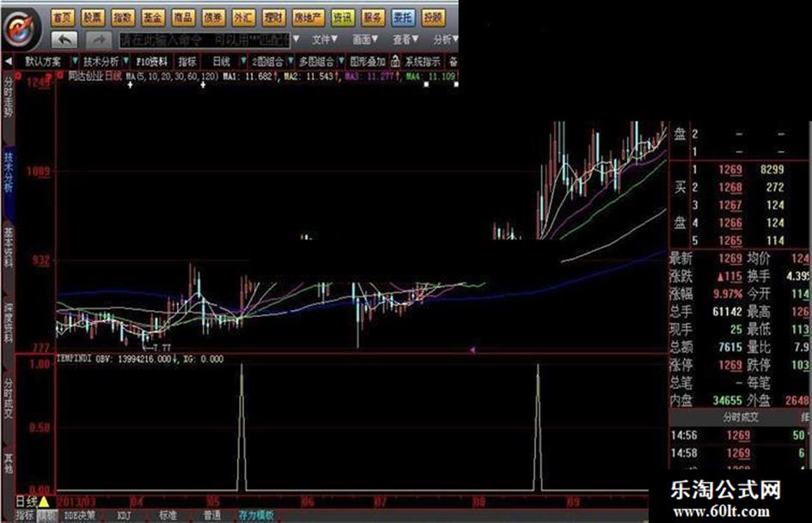Expand the command input dropdown arrow
The height and width of the screenshot is (523, 812).
pyautogui.click(x=296, y=40)
